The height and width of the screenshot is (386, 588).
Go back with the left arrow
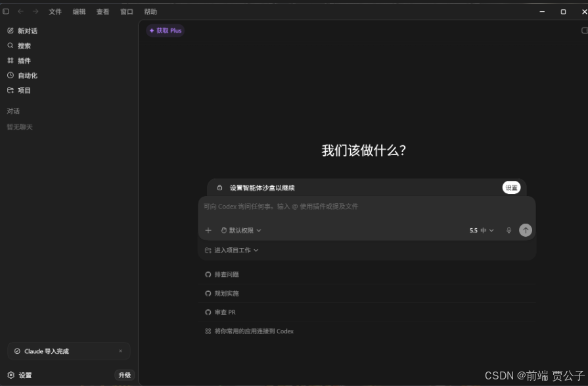(x=20, y=12)
